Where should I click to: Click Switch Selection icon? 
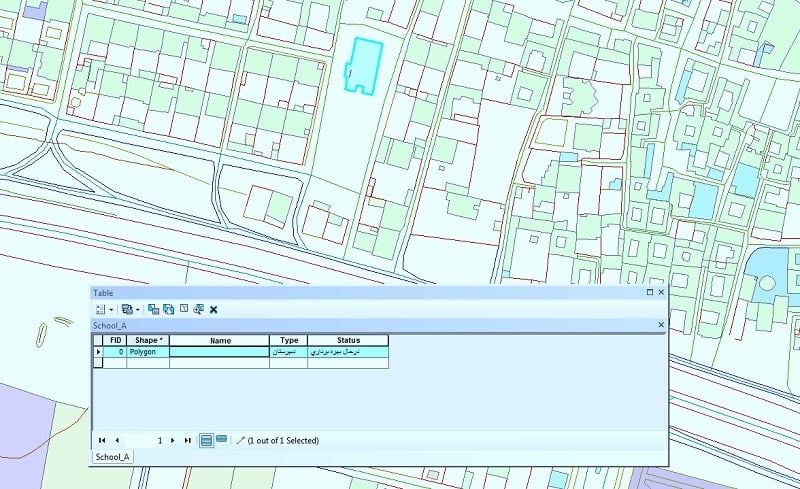tap(168, 310)
